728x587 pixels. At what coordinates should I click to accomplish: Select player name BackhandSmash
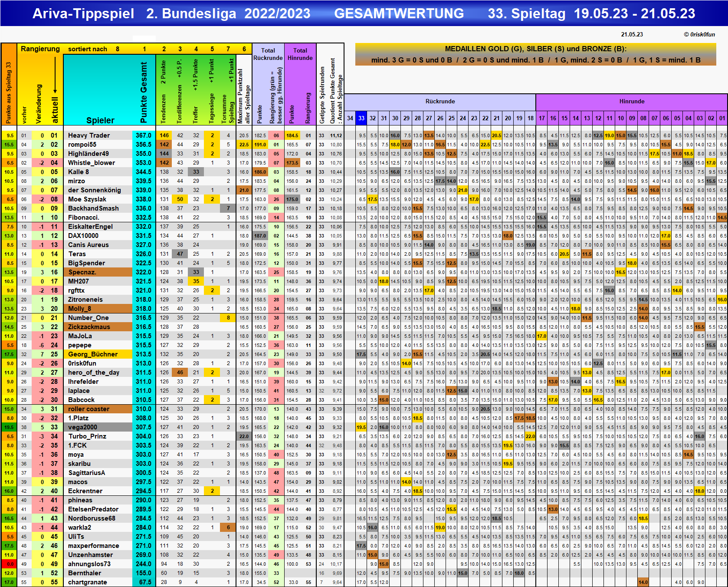93,208
